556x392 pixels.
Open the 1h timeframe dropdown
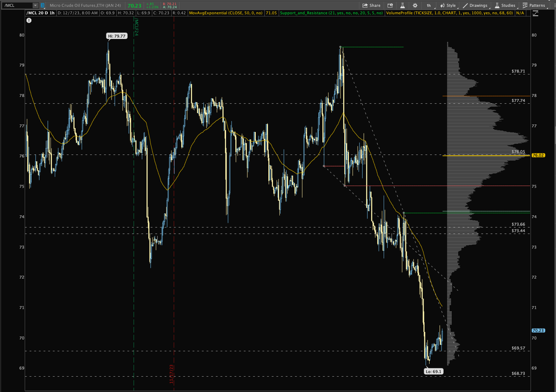pyautogui.click(x=429, y=5)
